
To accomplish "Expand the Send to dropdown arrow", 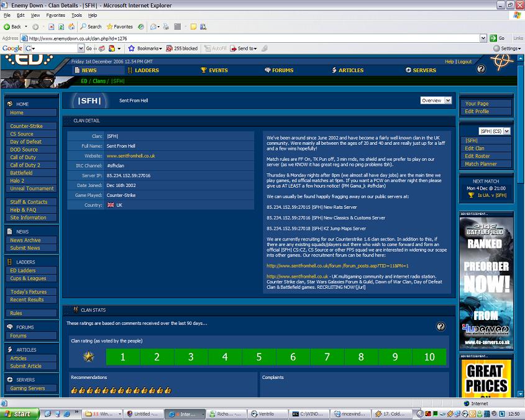I will click(255, 49).
